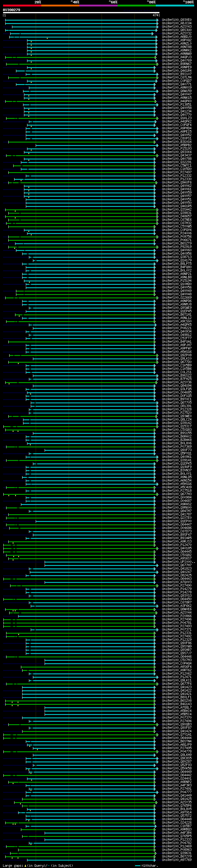Select the UniRef100_Q677H3 label

[176, 494]
